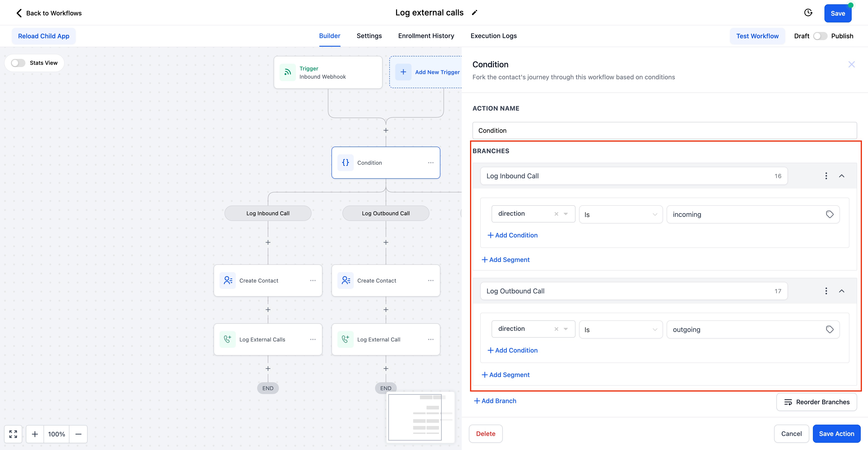The image size is (868, 450).
Task: Click the fullscreen fit-to-view icon
Action: tap(13, 434)
